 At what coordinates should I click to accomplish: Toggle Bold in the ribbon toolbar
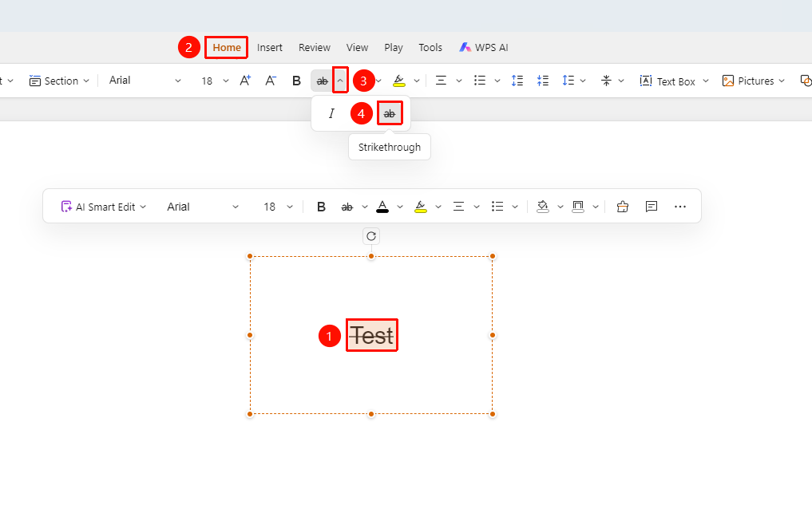coord(296,81)
